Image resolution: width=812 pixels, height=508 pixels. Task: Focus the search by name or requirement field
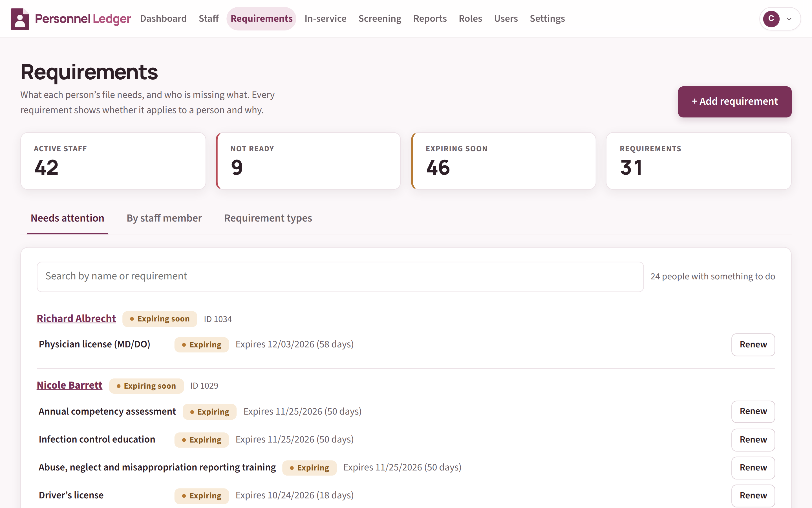340,277
